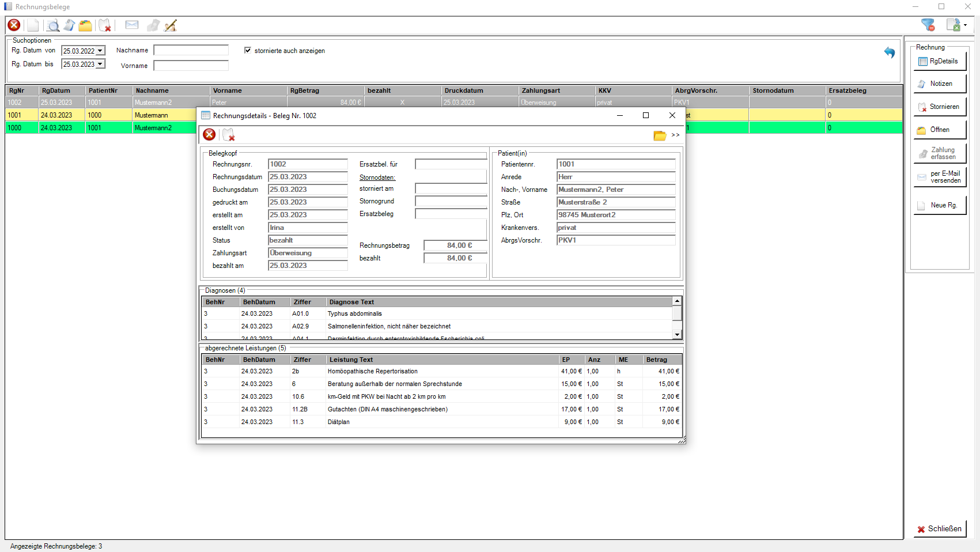Clear filter using the funnel icon
Viewport: 980px width, 552px height.
(928, 25)
